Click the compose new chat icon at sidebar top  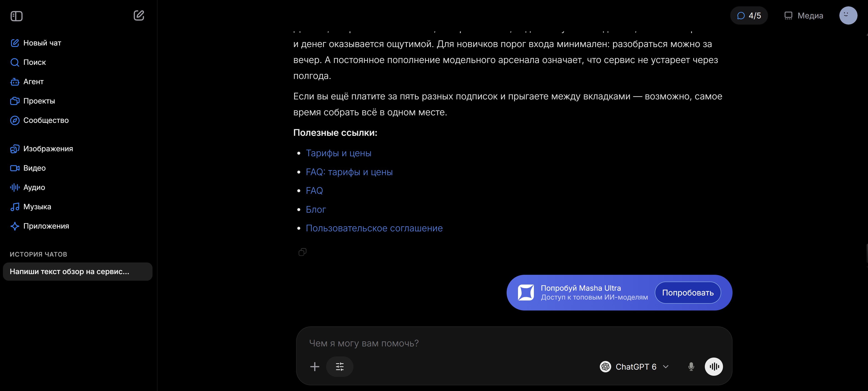139,15
